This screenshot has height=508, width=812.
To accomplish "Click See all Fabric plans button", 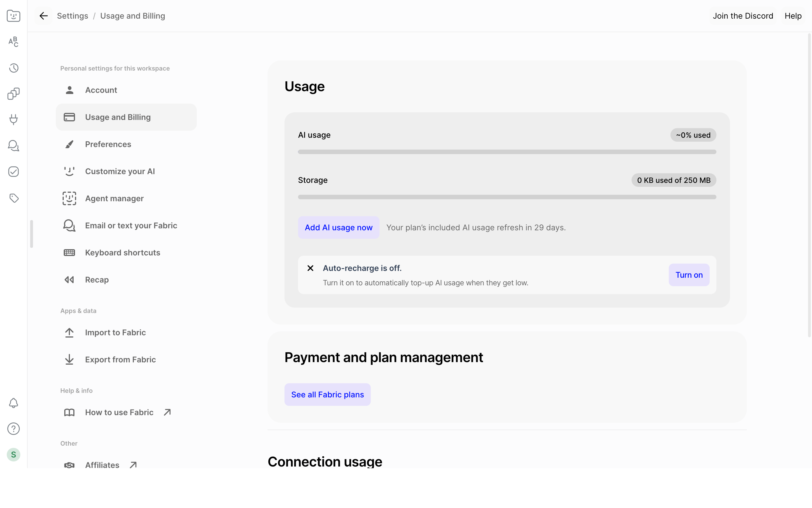I will (328, 395).
